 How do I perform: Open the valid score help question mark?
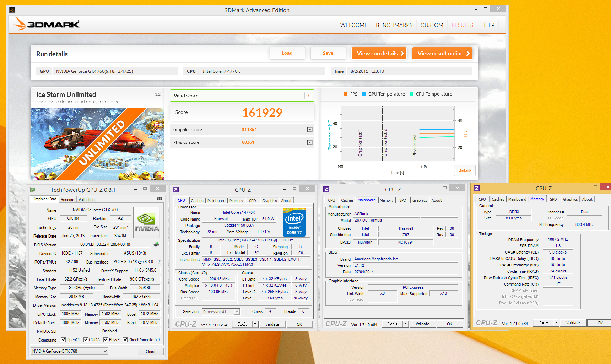tap(308, 96)
